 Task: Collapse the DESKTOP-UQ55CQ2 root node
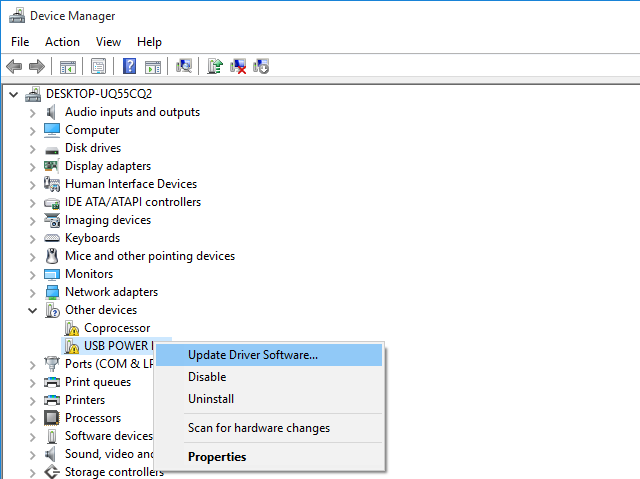click(x=13, y=94)
